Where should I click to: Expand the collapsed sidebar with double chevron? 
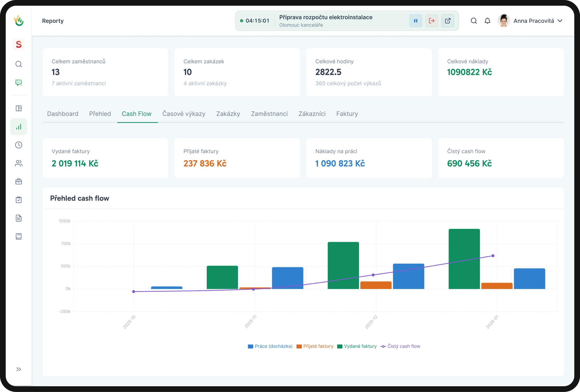coord(19,369)
